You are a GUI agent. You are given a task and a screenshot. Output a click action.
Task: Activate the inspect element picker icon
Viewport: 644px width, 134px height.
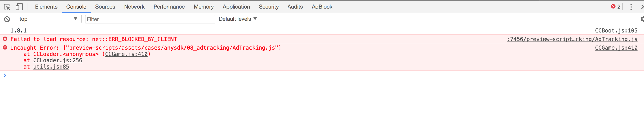(x=7, y=7)
